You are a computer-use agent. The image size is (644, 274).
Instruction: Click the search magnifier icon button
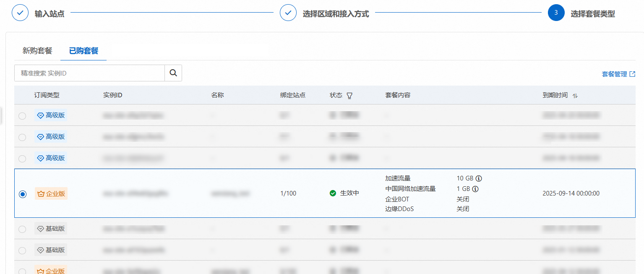coord(173,73)
